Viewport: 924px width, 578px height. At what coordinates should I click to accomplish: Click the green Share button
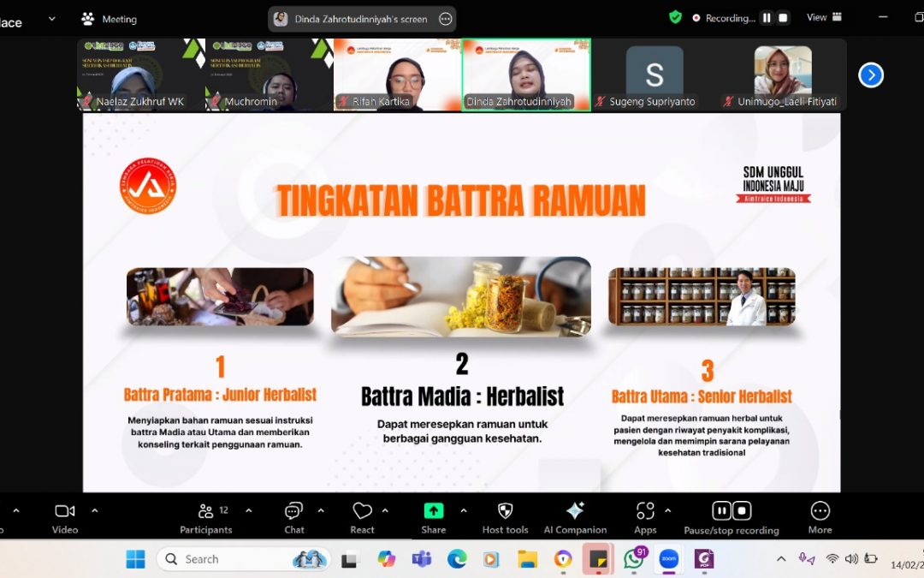434,518
